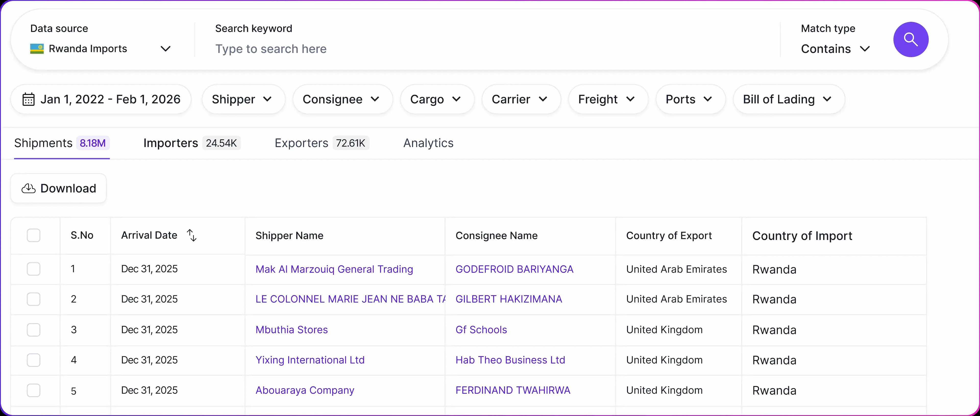Expand the Bill of Lading filter

pyautogui.click(x=788, y=99)
